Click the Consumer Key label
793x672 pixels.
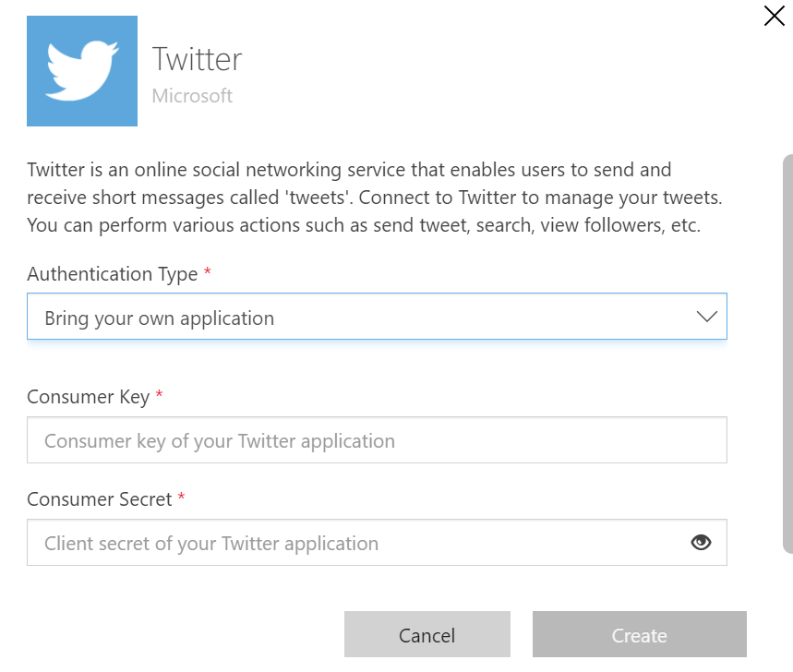88,397
